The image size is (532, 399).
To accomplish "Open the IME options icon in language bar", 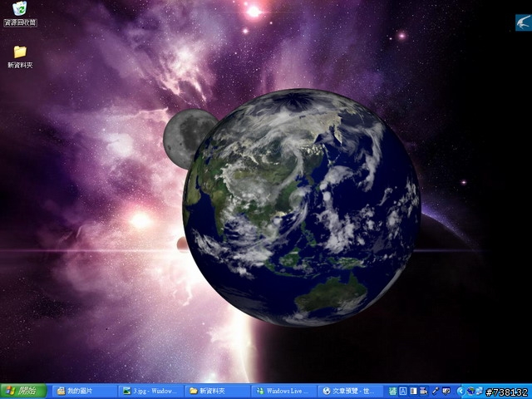I will tap(446, 391).
